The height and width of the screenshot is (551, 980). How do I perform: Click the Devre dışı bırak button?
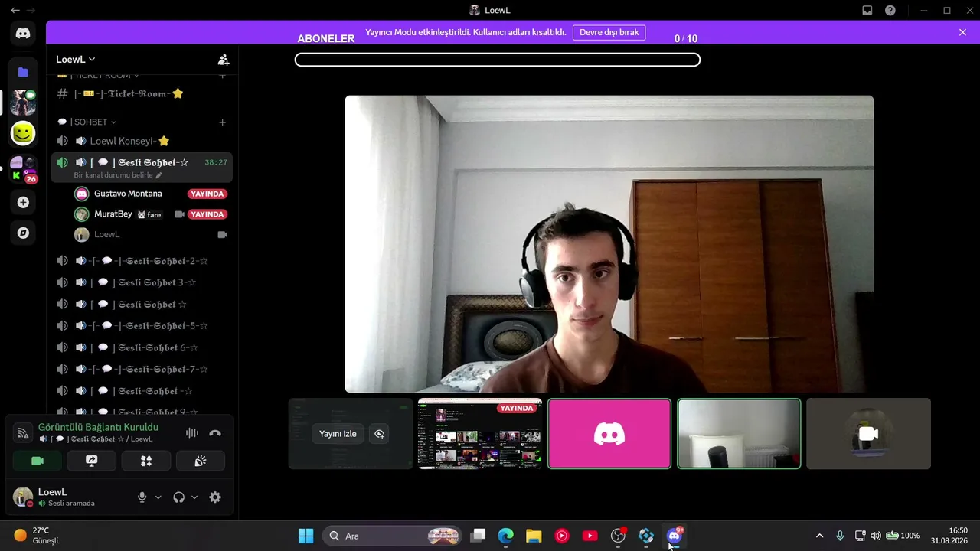[x=609, y=33]
